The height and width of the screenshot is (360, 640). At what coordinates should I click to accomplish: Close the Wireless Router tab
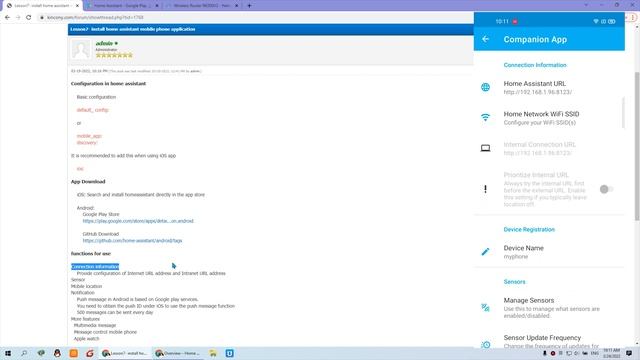click(236, 6)
